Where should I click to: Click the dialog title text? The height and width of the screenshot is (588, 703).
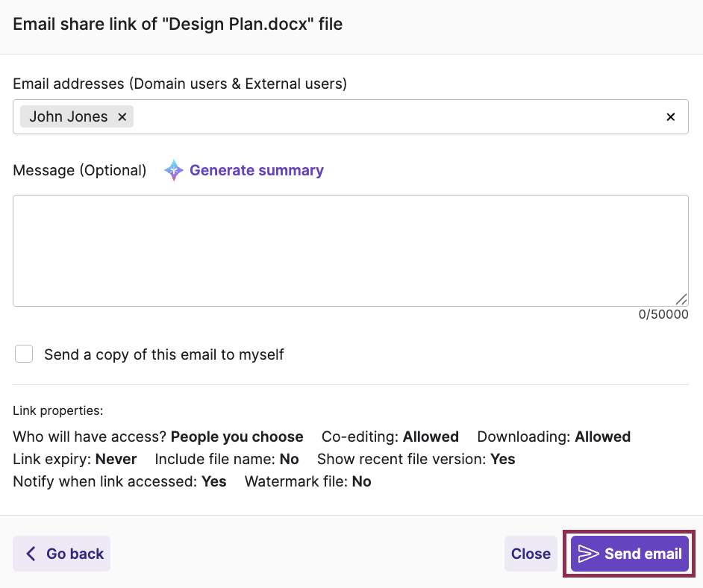click(177, 24)
